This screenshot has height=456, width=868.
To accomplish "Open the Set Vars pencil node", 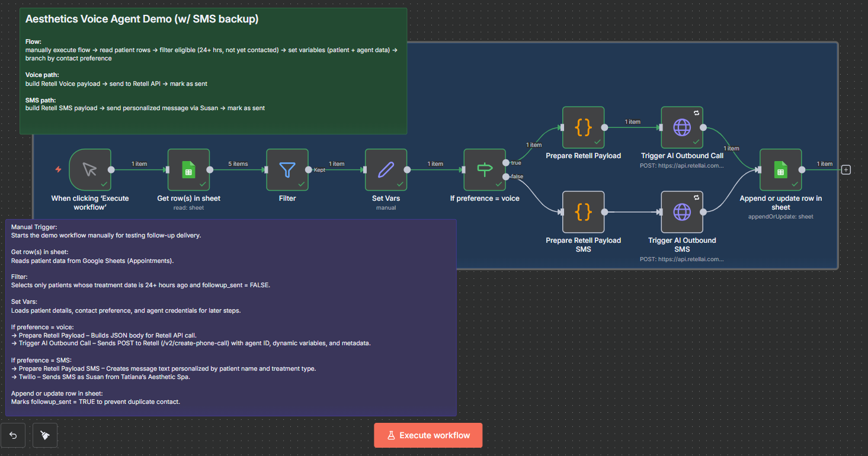I will click(x=386, y=170).
